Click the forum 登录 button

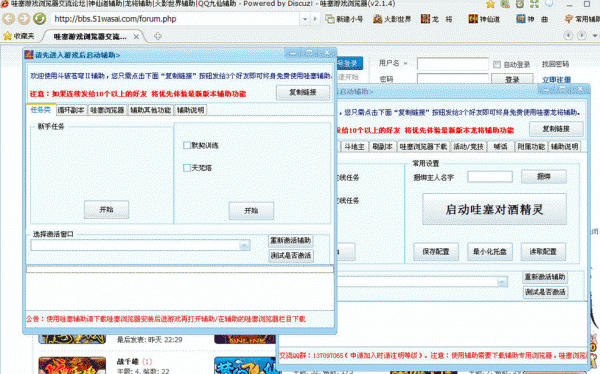[x=512, y=79]
